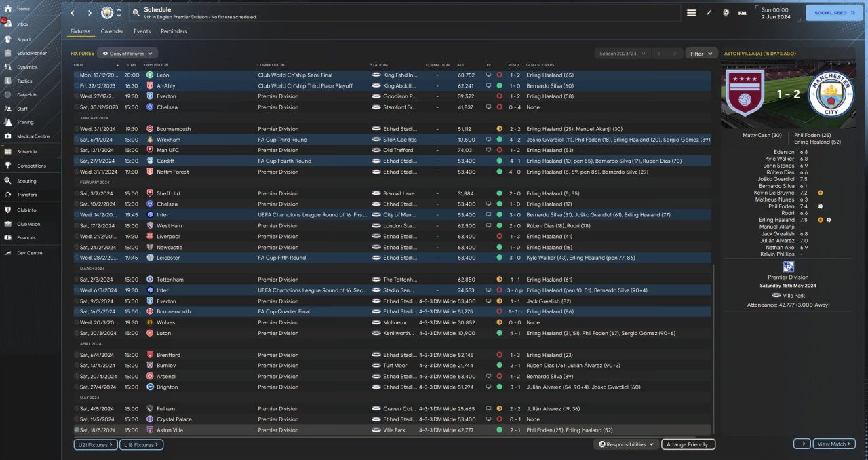Image resolution: width=868 pixels, height=460 pixels.
Task: Open the Filter dropdown
Action: [701, 53]
